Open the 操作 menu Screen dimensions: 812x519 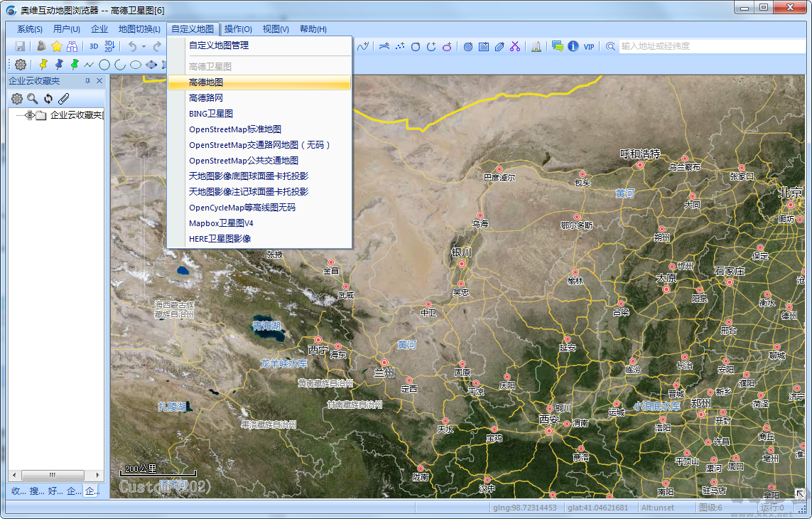238,29
